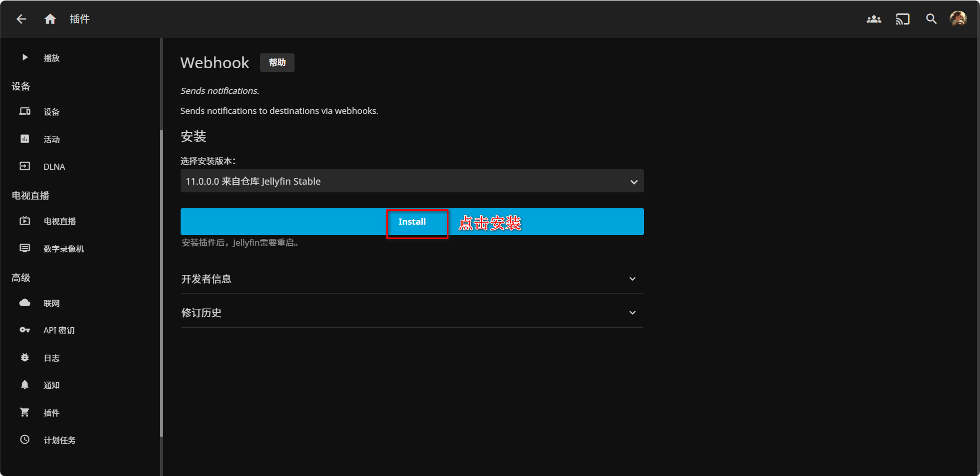This screenshot has width=980, height=476.
Task: Click the 日志 bug icon
Action: tap(25, 358)
